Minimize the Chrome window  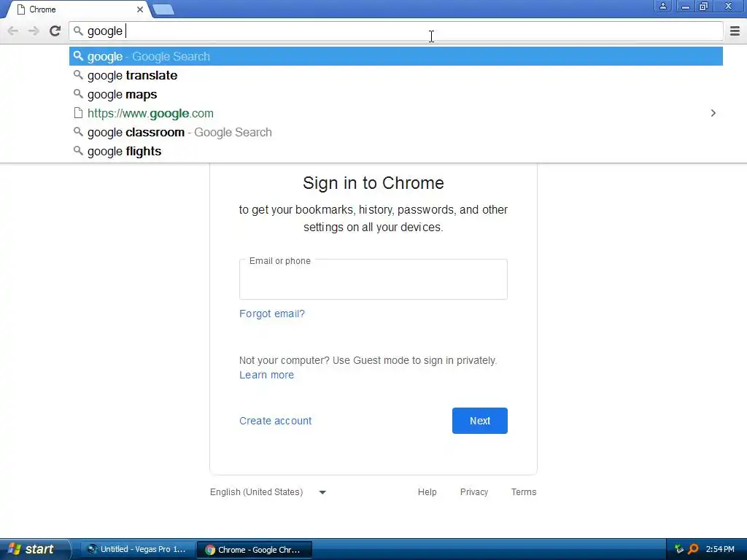pyautogui.click(x=685, y=6)
